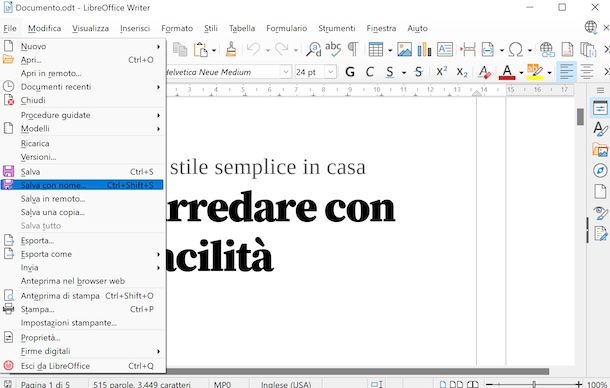Open the highlighting color dropdown arrow
This screenshot has height=388, width=610.
pyautogui.click(x=549, y=72)
